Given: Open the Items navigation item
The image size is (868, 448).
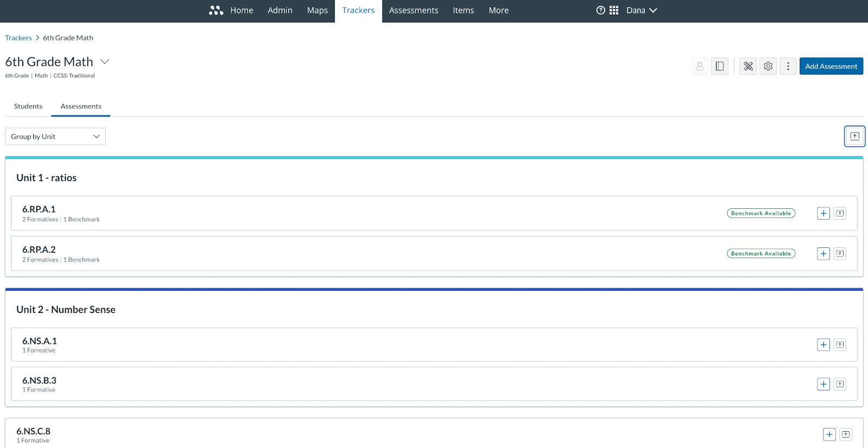Looking at the screenshot, I should (x=463, y=10).
